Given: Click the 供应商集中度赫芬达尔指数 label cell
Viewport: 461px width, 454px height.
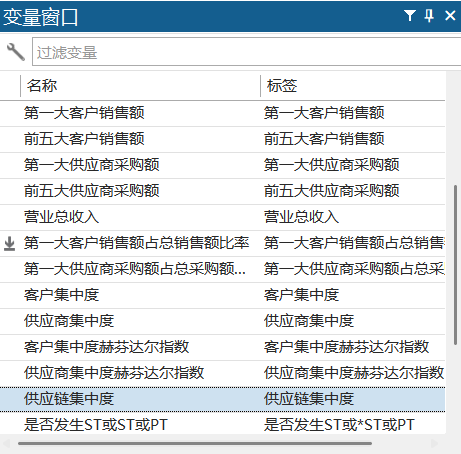Looking at the screenshot, I should click(353, 373).
